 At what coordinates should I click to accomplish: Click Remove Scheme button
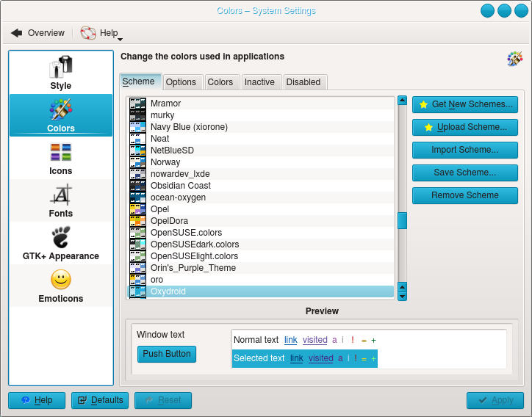465,195
